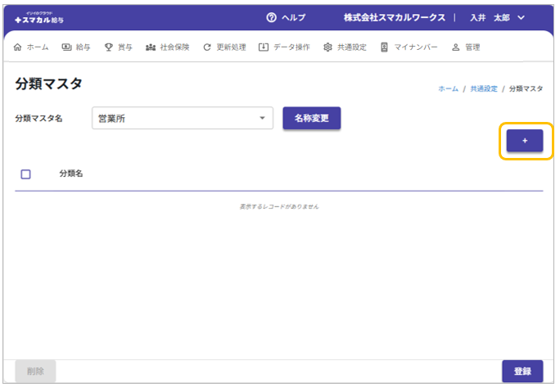Click the 賞与 trophy icon
The width and height of the screenshot is (560, 392).
point(109,47)
